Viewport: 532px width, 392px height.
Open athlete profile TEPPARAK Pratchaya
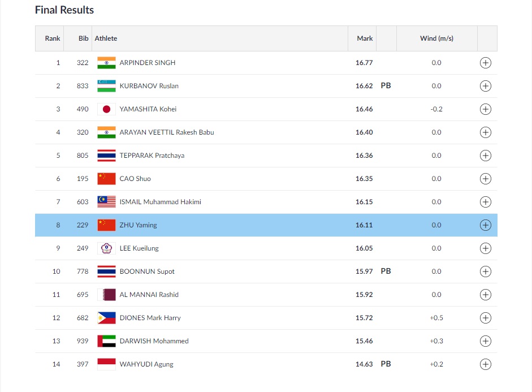coord(152,156)
